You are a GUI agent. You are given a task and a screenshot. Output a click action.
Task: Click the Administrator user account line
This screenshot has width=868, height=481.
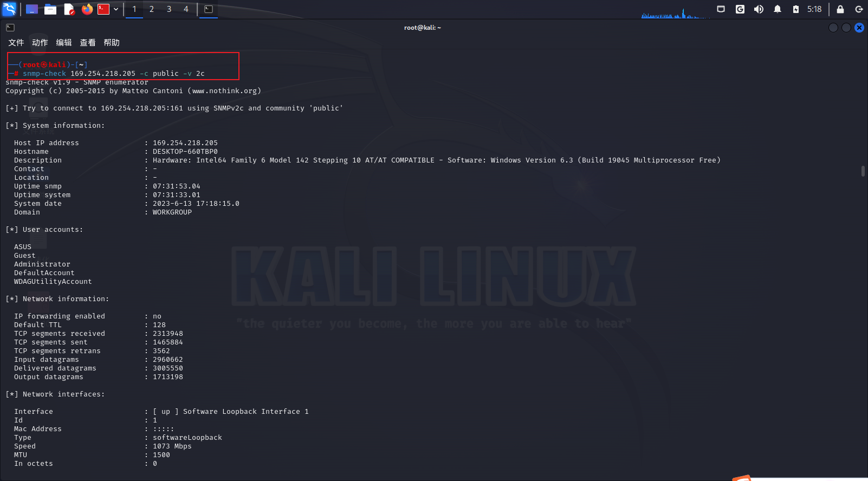tap(42, 264)
